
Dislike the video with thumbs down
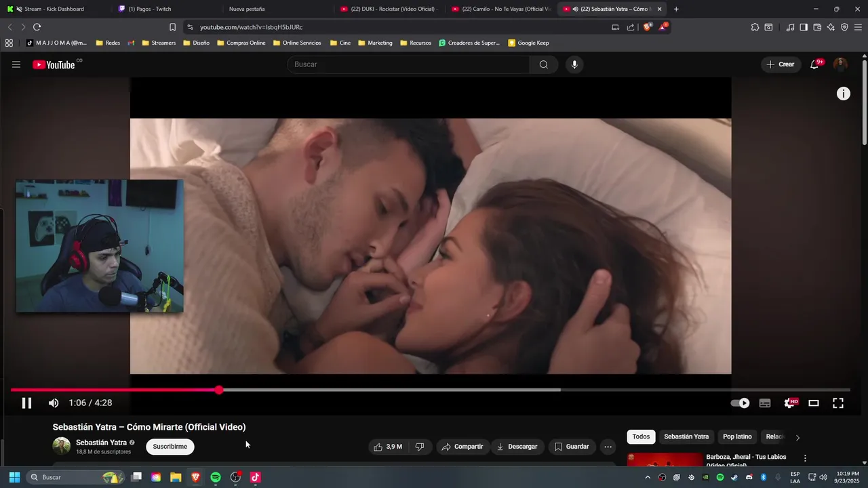tap(420, 447)
